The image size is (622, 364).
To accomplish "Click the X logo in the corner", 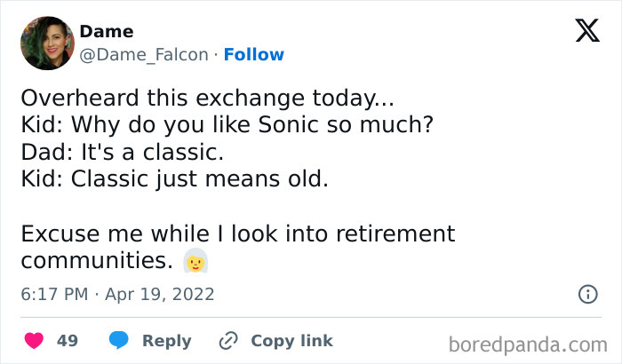I will pos(587,32).
